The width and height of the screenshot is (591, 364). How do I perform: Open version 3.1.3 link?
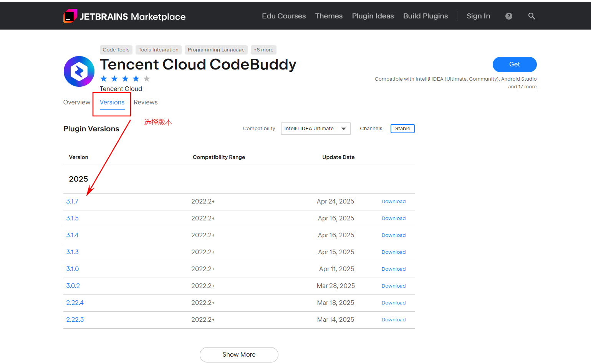pos(73,252)
